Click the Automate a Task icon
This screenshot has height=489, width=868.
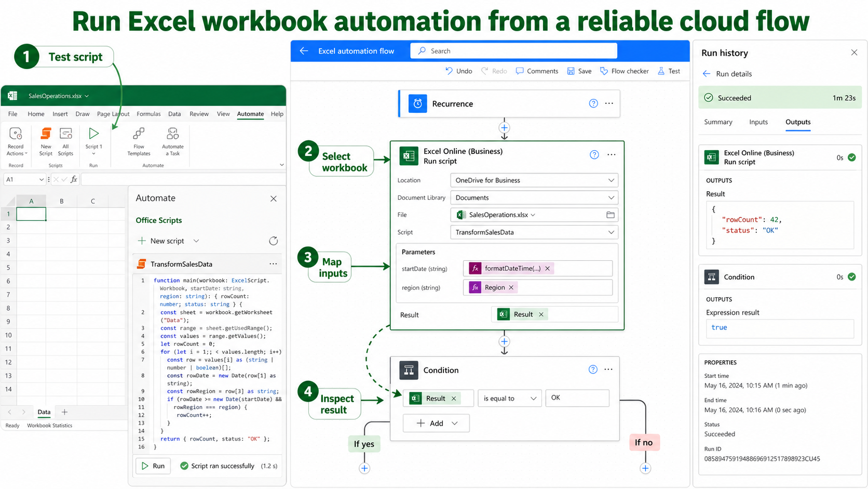click(172, 134)
